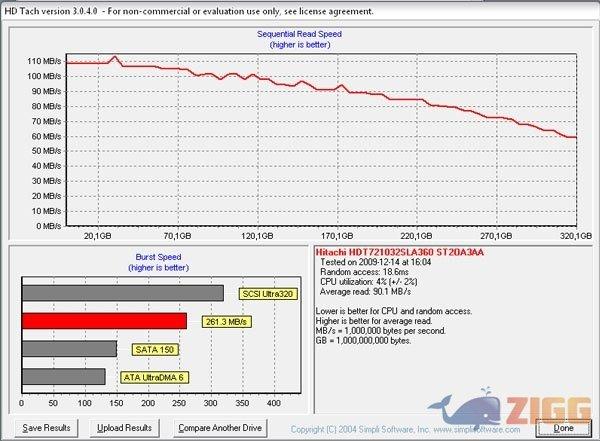Image resolution: width=600 pixels, height=441 pixels.
Task: Click the Average read 90.1 MB/s line
Action: click(364, 293)
